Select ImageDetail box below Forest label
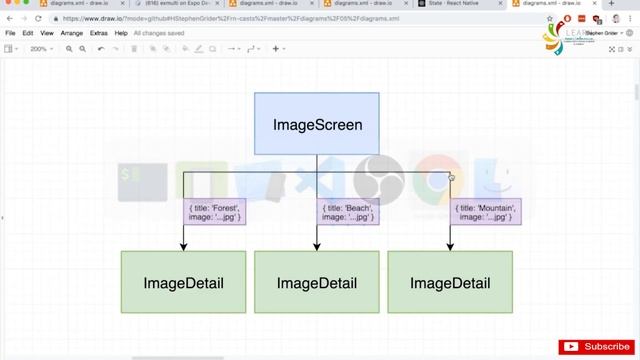The height and width of the screenshot is (360, 640). pyautogui.click(x=183, y=282)
